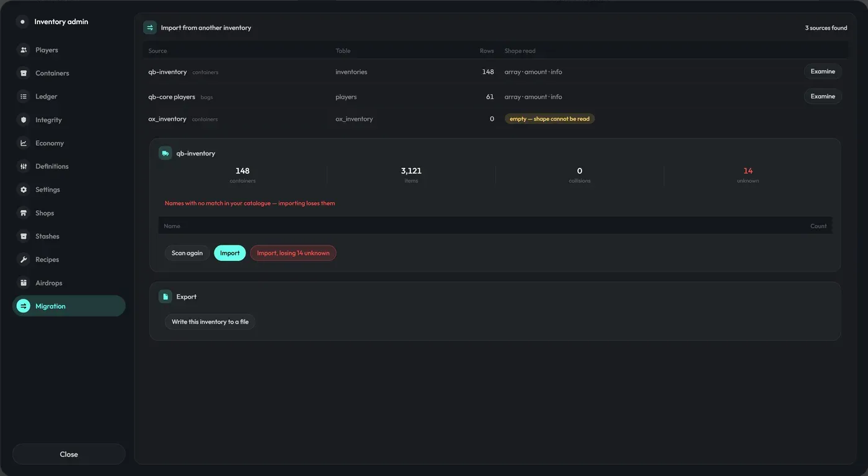Select the ox_inventory source name
This screenshot has width=868, height=476.
(167, 119)
